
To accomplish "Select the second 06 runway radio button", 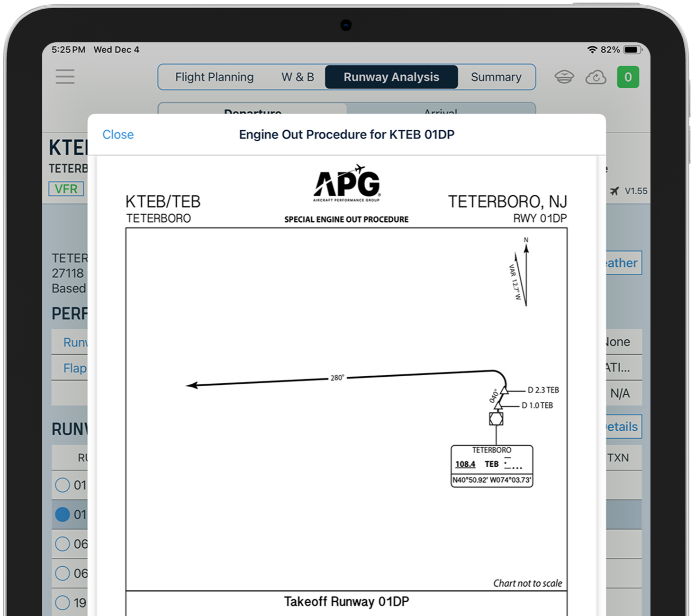I will click(x=62, y=573).
